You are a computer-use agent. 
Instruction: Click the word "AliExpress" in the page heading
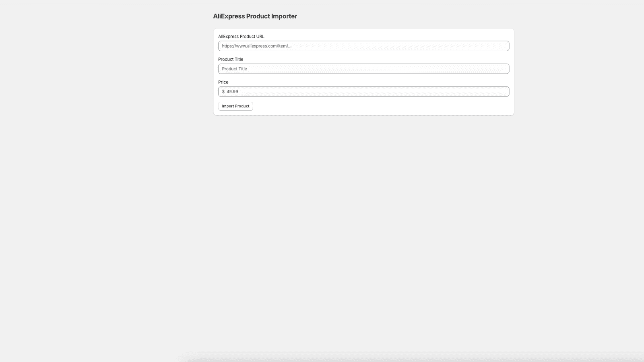[229, 16]
